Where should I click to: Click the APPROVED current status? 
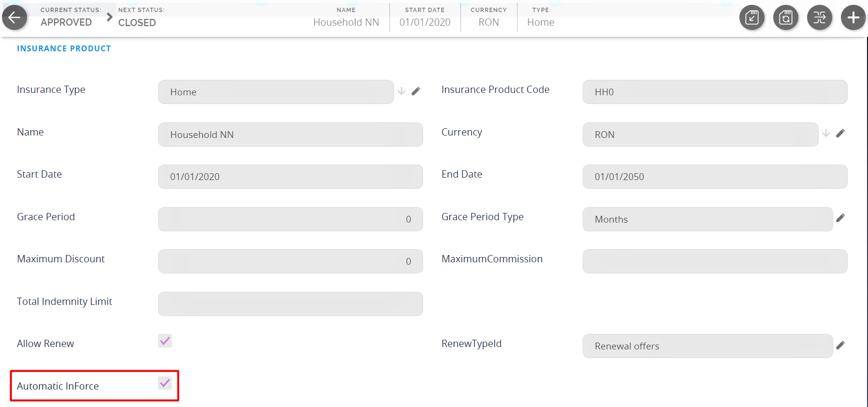point(66,22)
